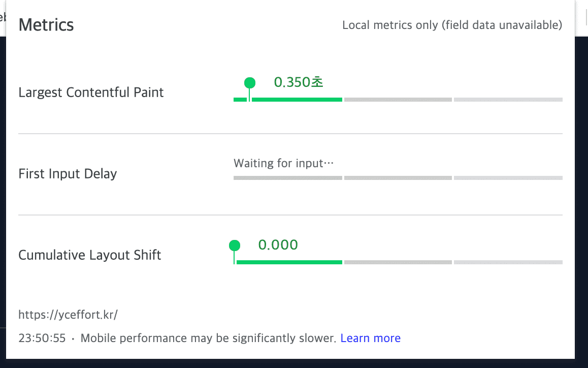Click the green Largest Contentful Paint marker dot

(x=249, y=83)
